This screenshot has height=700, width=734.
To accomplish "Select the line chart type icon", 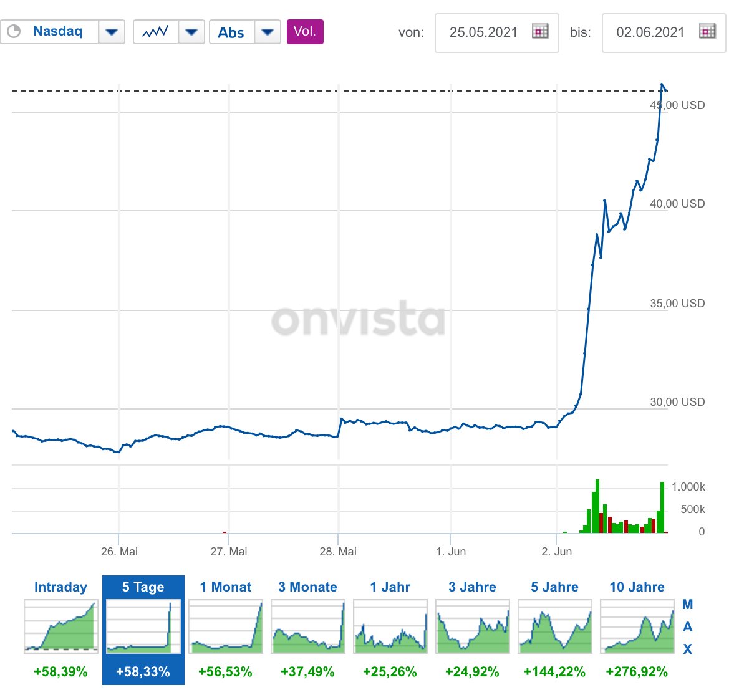I will [155, 32].
